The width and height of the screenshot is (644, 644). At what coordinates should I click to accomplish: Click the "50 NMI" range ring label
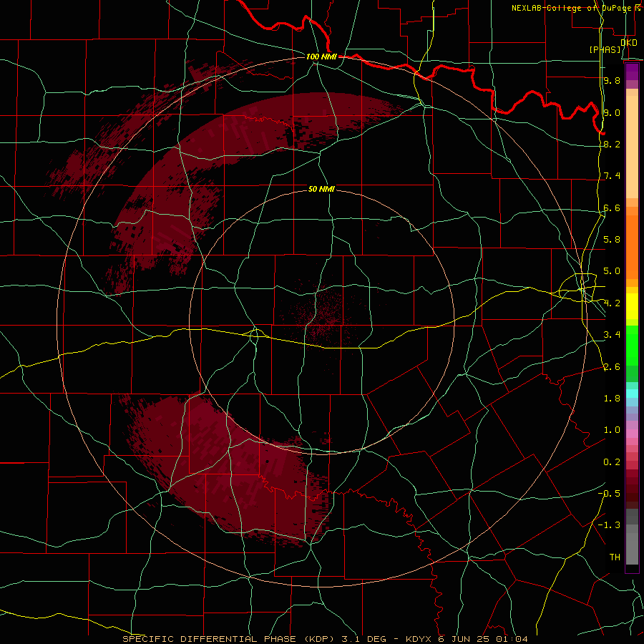tap(321, 189)
